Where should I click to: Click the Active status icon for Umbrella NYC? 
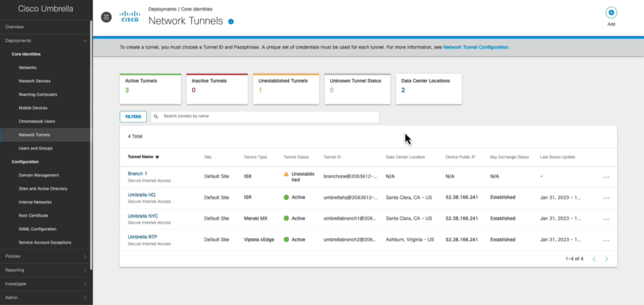point(286,218)
